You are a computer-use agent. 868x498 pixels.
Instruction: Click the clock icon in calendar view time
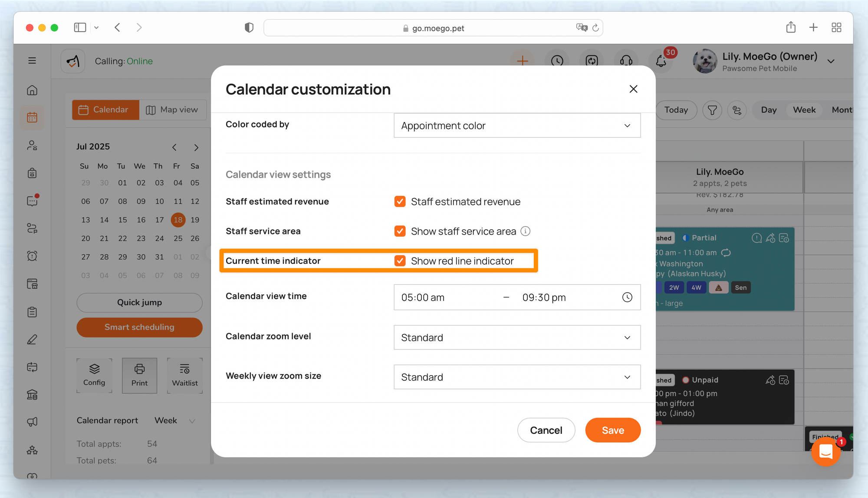tap(627, 297)
